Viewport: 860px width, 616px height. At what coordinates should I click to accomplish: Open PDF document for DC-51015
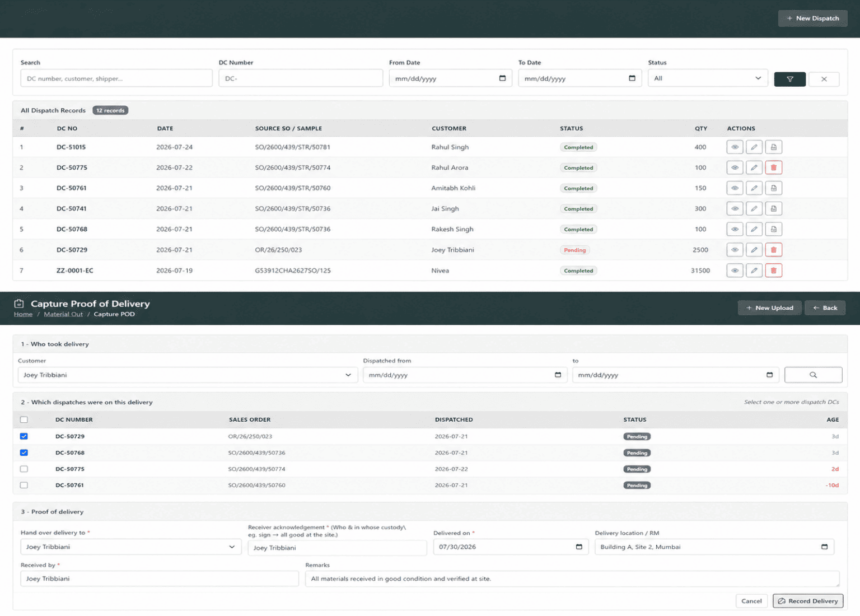click(773, 147)
